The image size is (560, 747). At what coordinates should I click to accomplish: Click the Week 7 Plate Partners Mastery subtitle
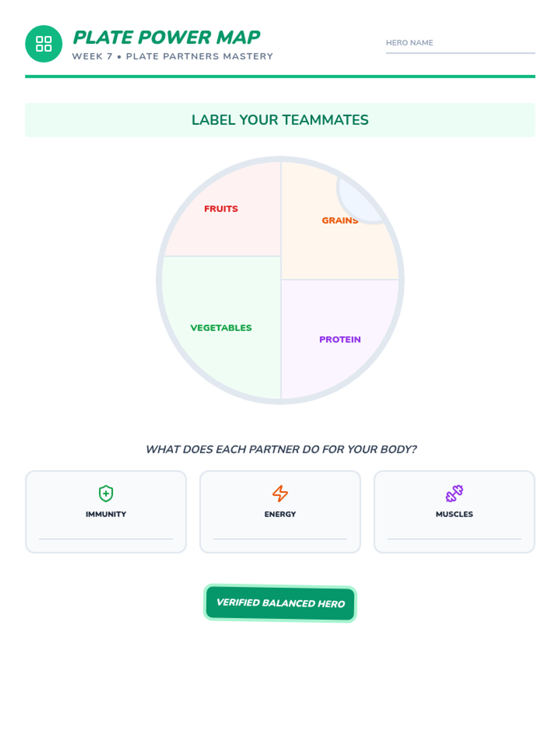[172, 56]
